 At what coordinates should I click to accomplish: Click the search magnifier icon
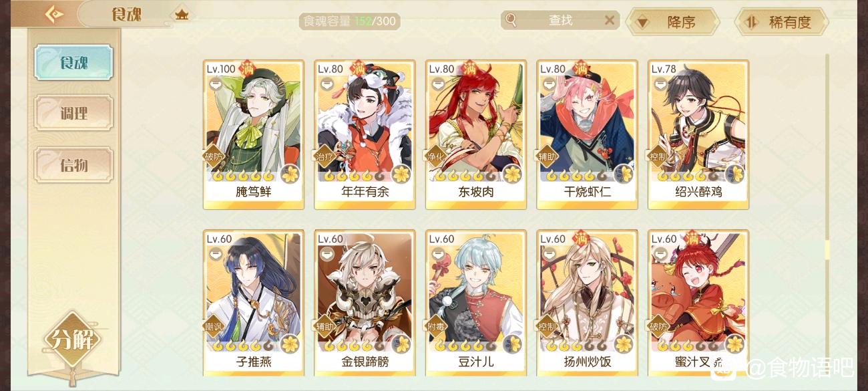point(511,20)
